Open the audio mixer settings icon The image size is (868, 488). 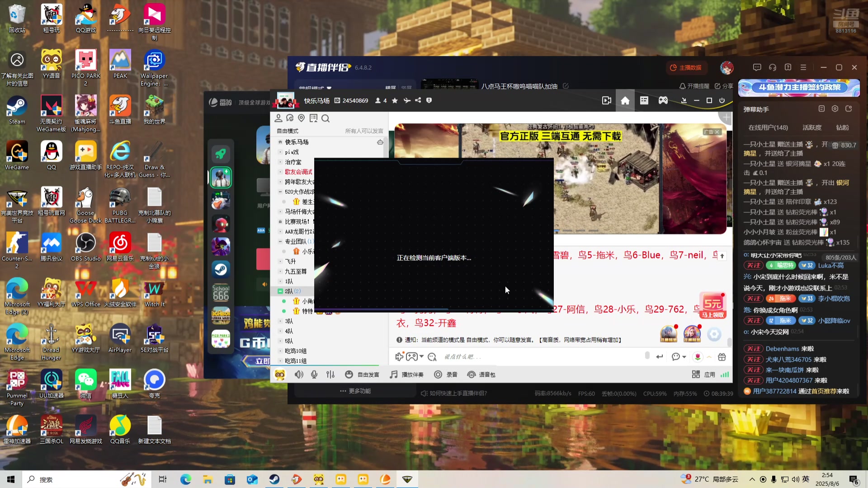pos(330,375)
